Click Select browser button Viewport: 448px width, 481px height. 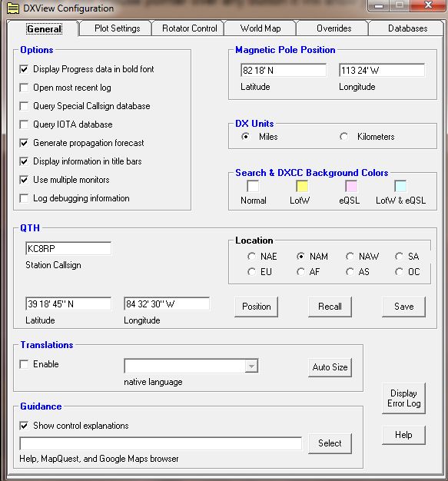pos(330,443)
